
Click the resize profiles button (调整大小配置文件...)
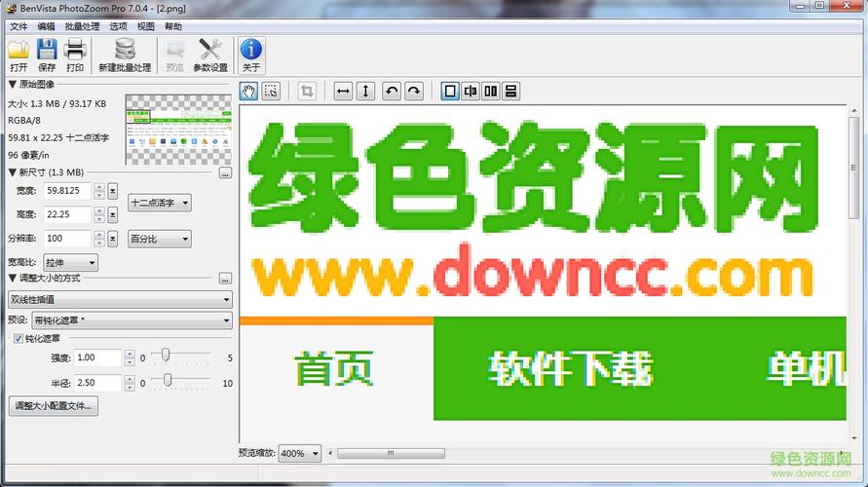click(54, 405)
